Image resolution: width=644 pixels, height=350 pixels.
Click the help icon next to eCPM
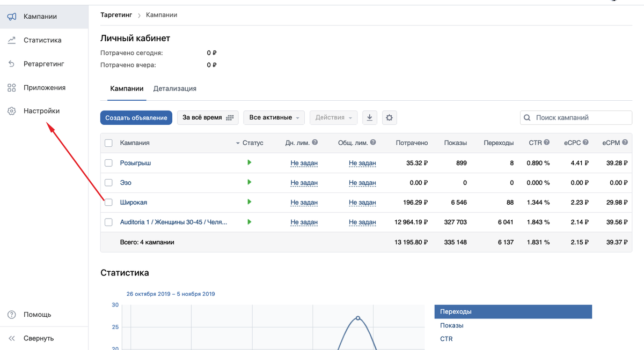pos(624,143)
